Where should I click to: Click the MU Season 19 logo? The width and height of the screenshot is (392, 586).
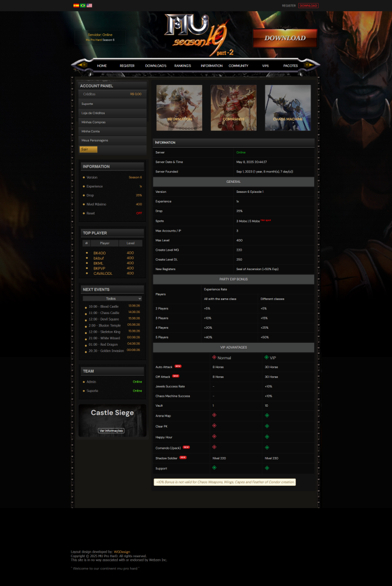(197, 35)
